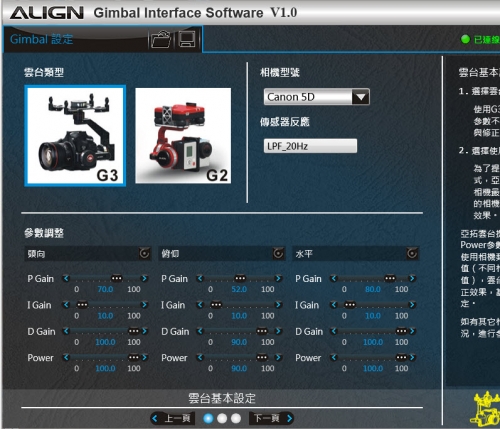Increase 水平 I Gain with right arrow
Viewport: 500px width, 429px height.
[x=412, y=304]
